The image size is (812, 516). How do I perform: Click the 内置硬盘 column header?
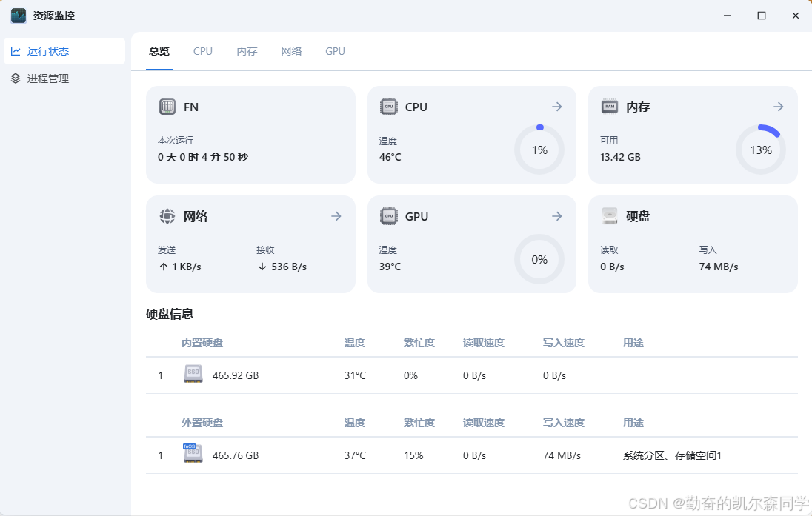[x=202, y=343]
